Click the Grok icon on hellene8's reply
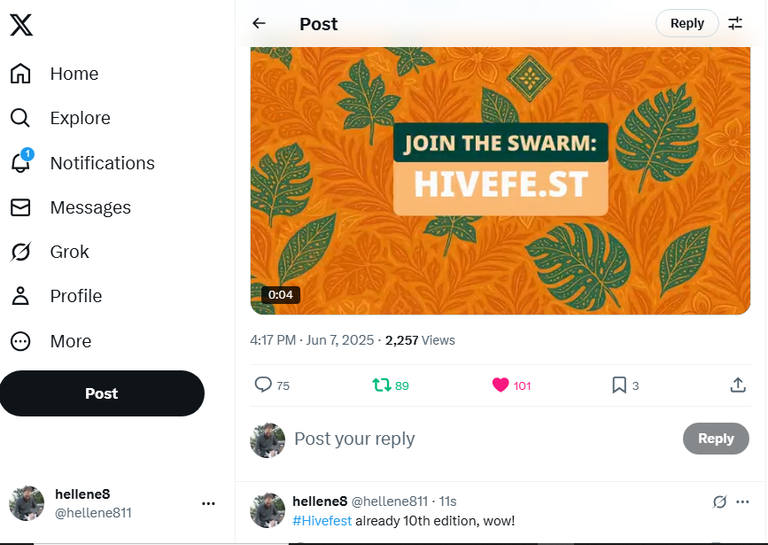This screenshot has height=545, width=768. pyautogui.click(x=720, y=501)
